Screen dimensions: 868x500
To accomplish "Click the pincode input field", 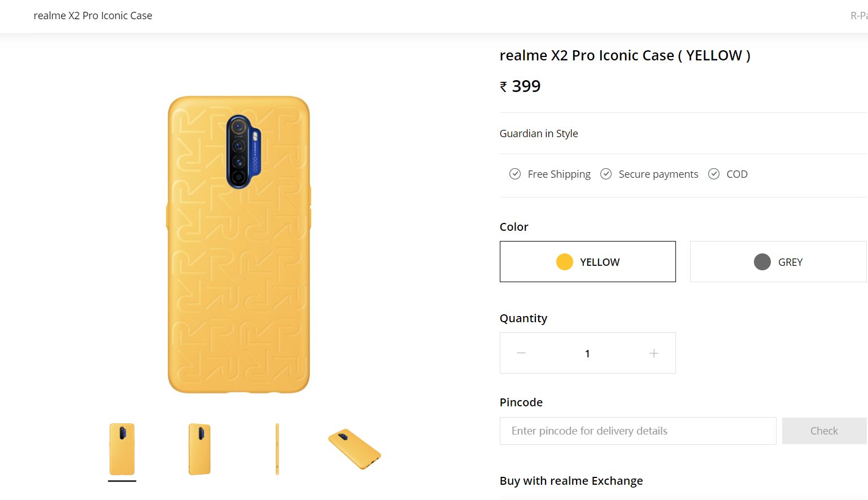I will click(x=638, y=431).
